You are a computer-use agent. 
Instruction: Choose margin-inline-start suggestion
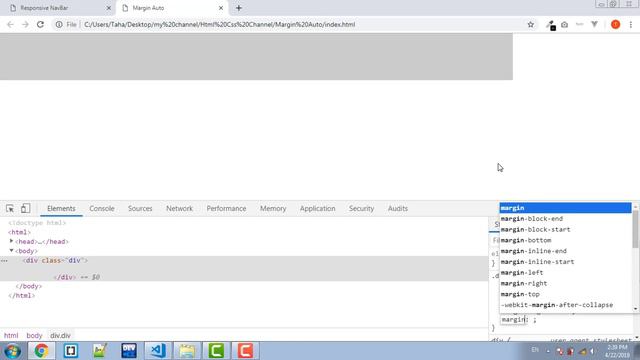pyautogui.click(x=565, y=262)
